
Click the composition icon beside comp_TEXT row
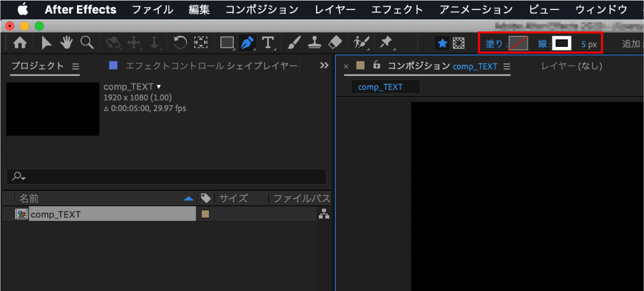point(21,214)
